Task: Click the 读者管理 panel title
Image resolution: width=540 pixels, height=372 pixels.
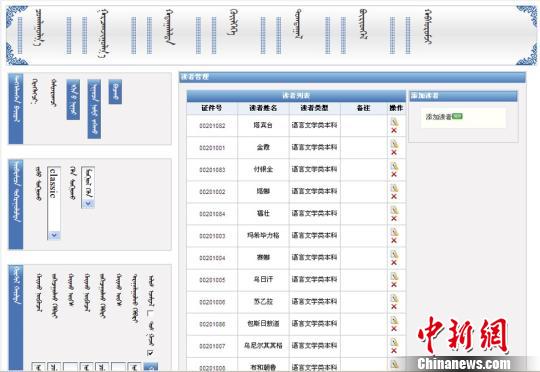Action: 195,77
